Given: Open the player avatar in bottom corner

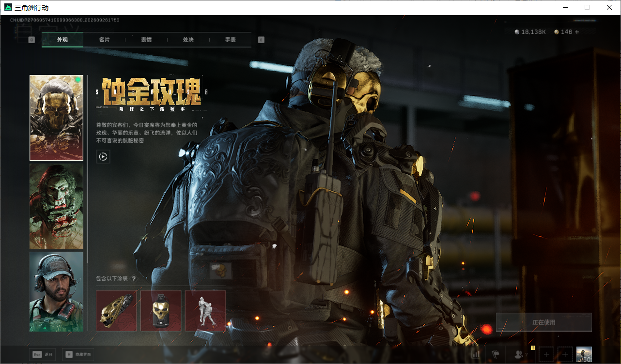Looking at the screenshot, I should (x=584, y=354).
